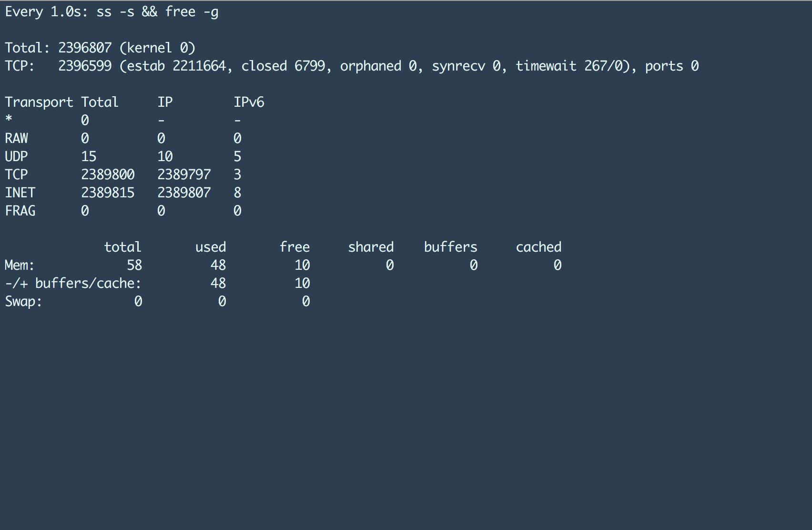Click the -/+ buffers/cache: label

coord(73,283)
